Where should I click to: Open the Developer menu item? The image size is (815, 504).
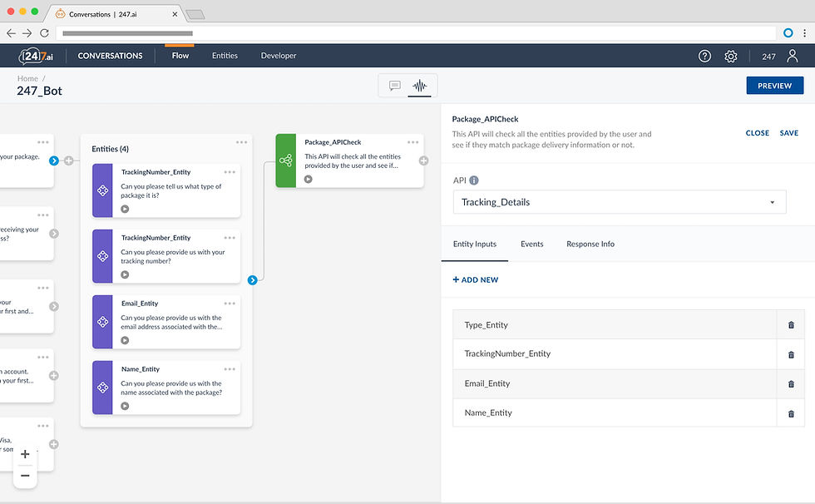point(279,56)
